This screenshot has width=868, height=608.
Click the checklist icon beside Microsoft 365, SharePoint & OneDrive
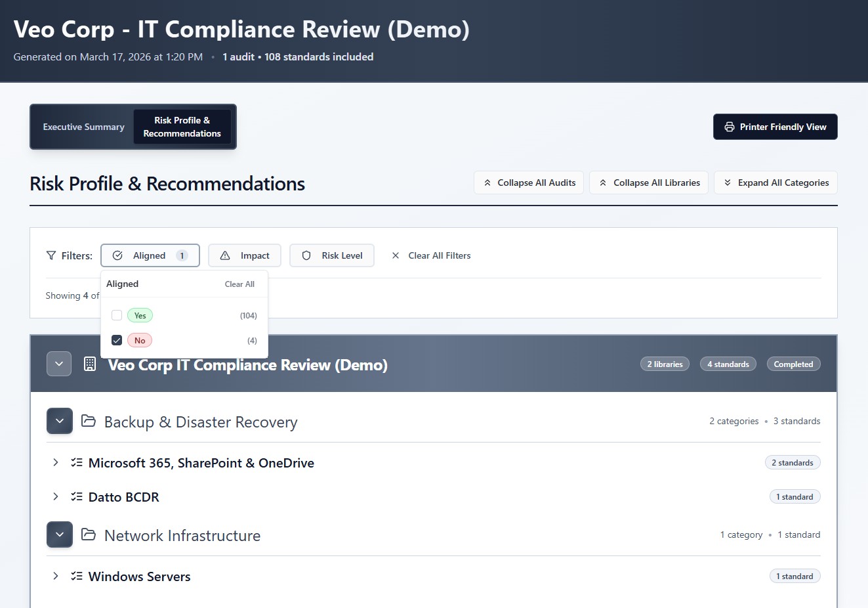77,462
